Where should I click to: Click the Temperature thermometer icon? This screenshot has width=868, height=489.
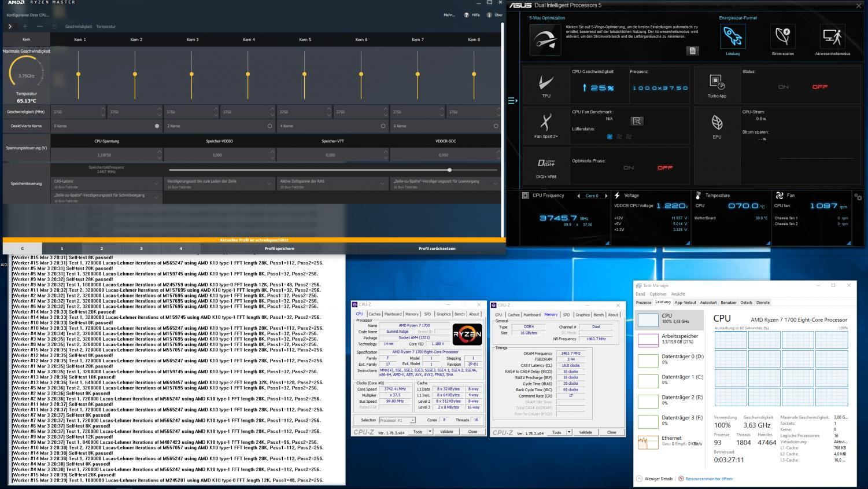[699, 196]
